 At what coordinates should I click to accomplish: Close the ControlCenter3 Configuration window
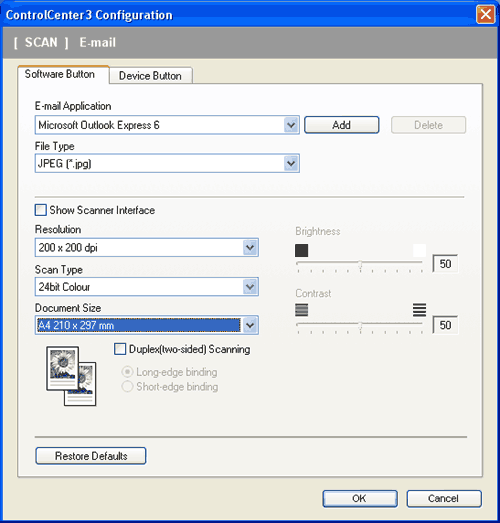point(485,15)
